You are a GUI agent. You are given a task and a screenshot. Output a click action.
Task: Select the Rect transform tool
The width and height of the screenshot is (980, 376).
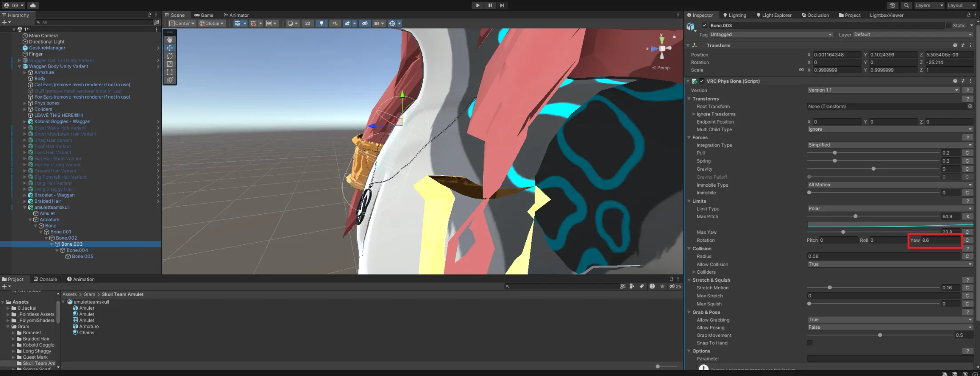tap(170, 72)
